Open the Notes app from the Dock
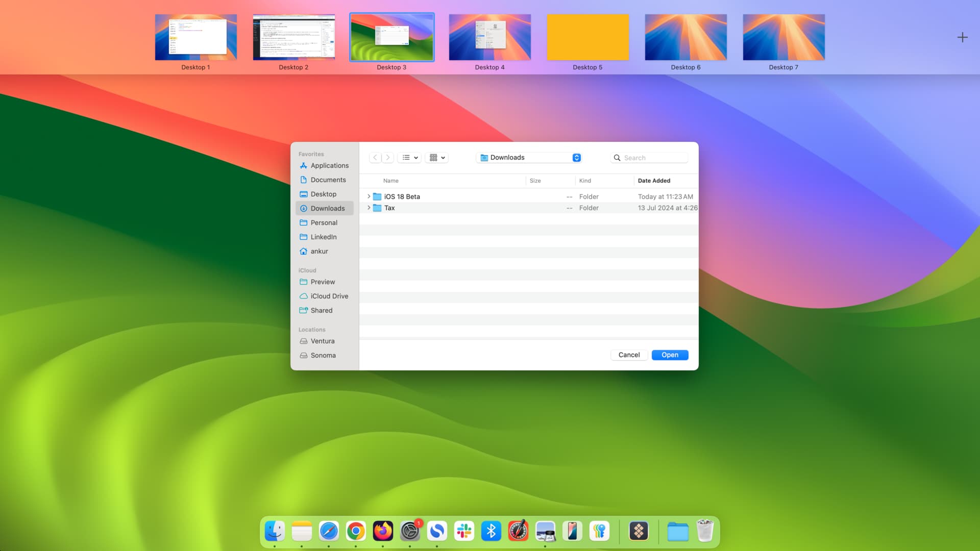Screen dimensions: 980x551 pyautogui.click(x=302, y=531)
